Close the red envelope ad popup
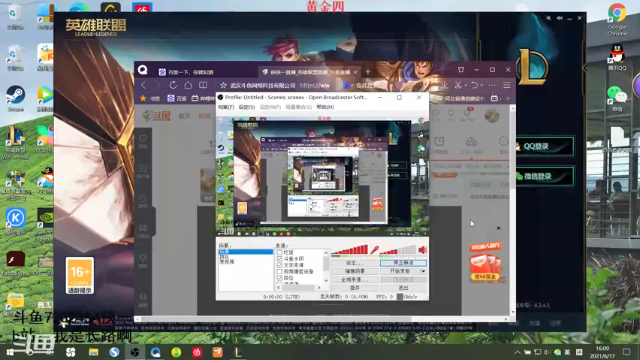The width and height of the screenshot is (640, 360). 498,228
